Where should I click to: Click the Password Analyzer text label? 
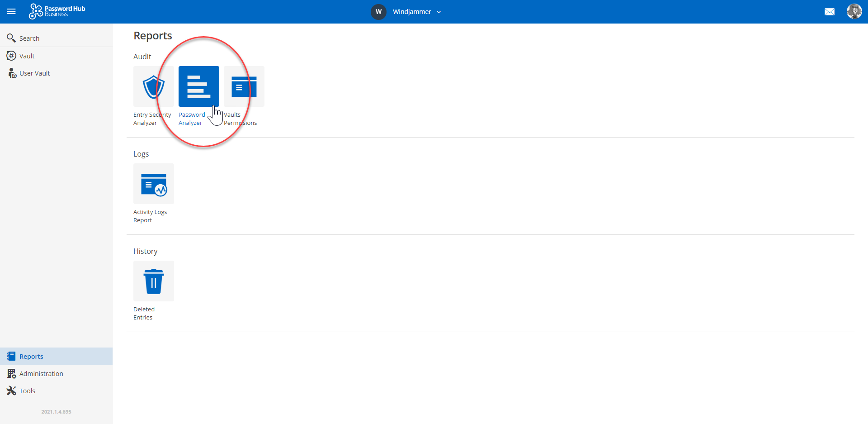click(191, 119)
